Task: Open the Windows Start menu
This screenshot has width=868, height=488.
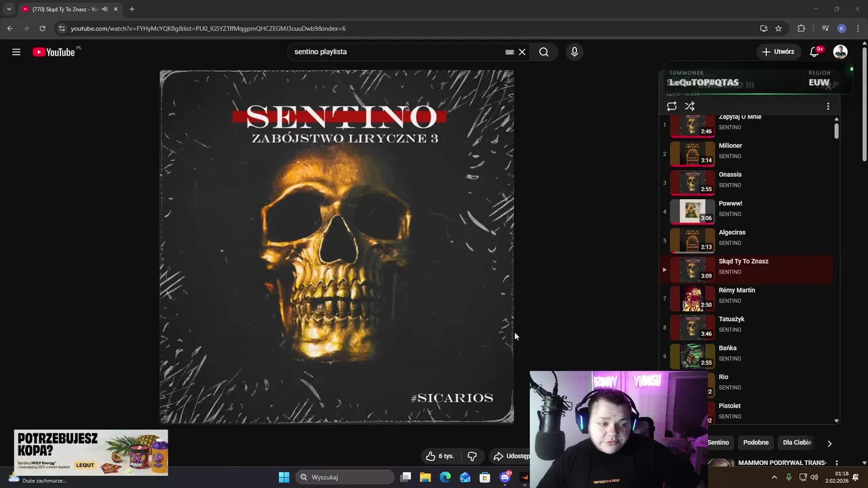Action: point(284,477)
